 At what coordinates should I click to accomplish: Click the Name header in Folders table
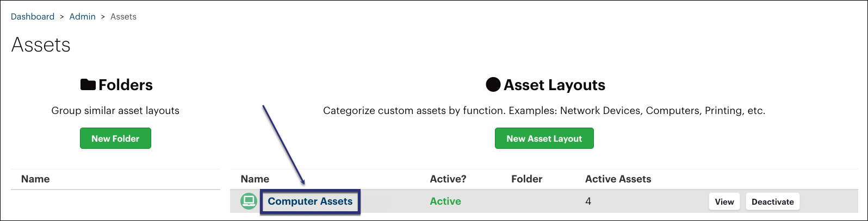click(x=35, y=179)
